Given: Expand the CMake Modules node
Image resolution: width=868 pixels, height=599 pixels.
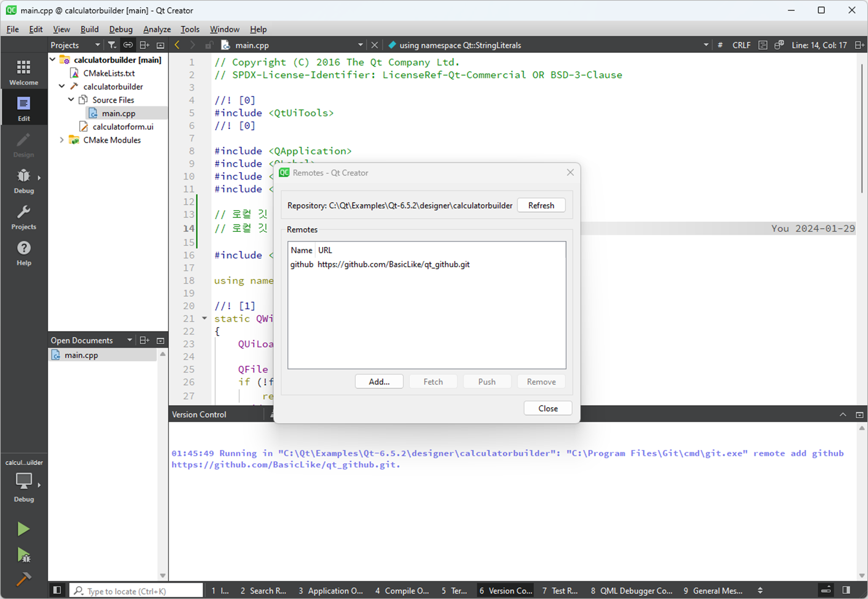Looking at the screenshot, I should coord(62,140).
